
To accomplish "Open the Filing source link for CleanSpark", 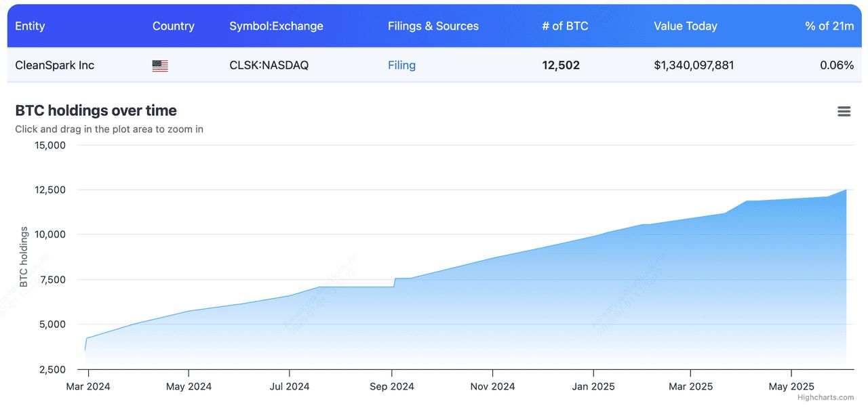I will click(x=401, y=65).
